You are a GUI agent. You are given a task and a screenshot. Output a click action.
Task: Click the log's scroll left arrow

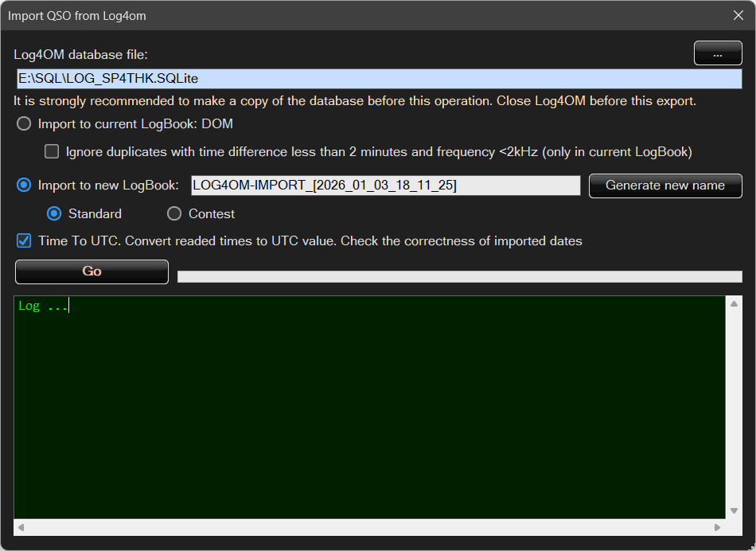click(21, 527)
